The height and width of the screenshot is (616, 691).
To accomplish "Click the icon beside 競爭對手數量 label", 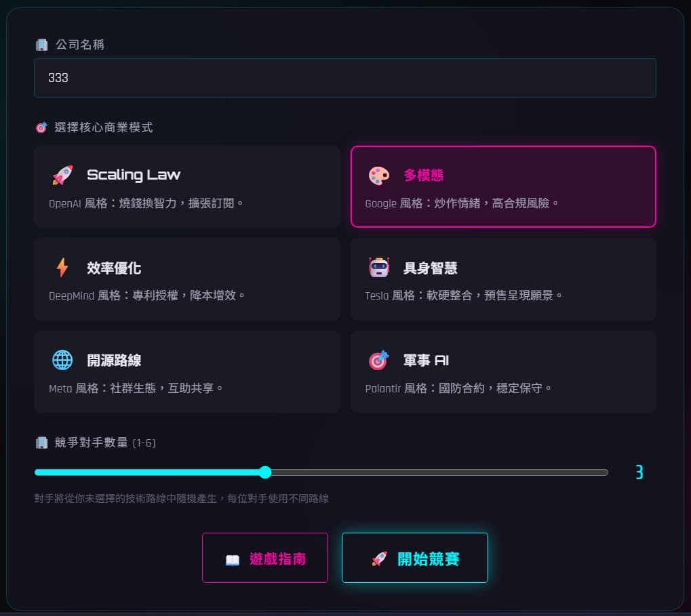I will (x=42, y=443).
